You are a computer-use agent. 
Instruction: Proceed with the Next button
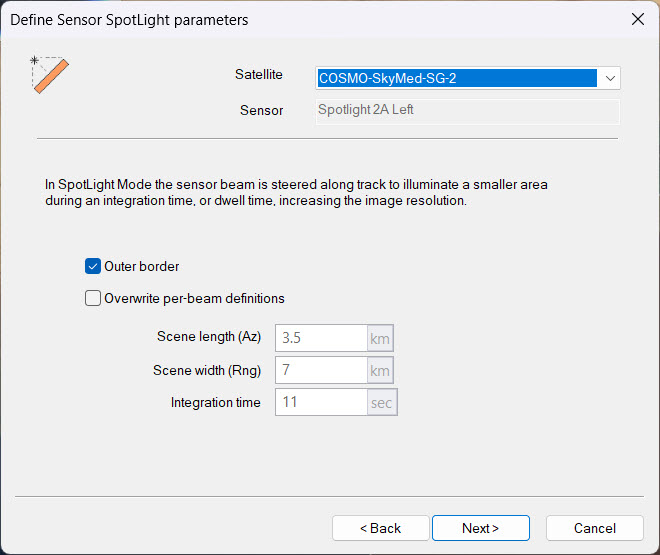(480, 528)
